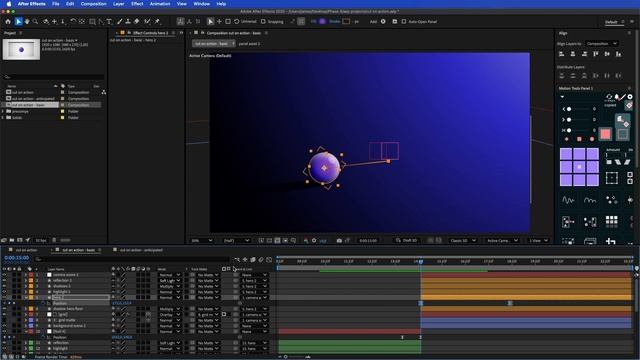Select the Type tool
The image size is (640, 360).
109,21
